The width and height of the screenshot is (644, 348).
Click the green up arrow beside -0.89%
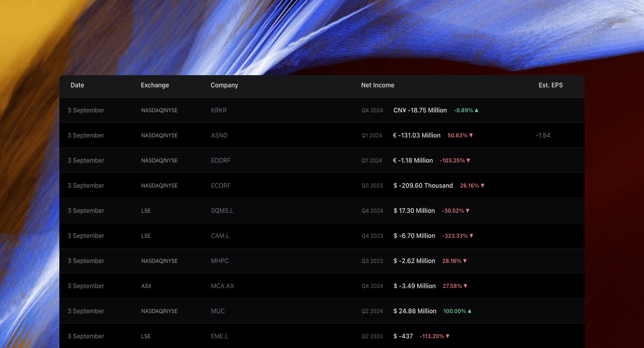pos(477,110)
